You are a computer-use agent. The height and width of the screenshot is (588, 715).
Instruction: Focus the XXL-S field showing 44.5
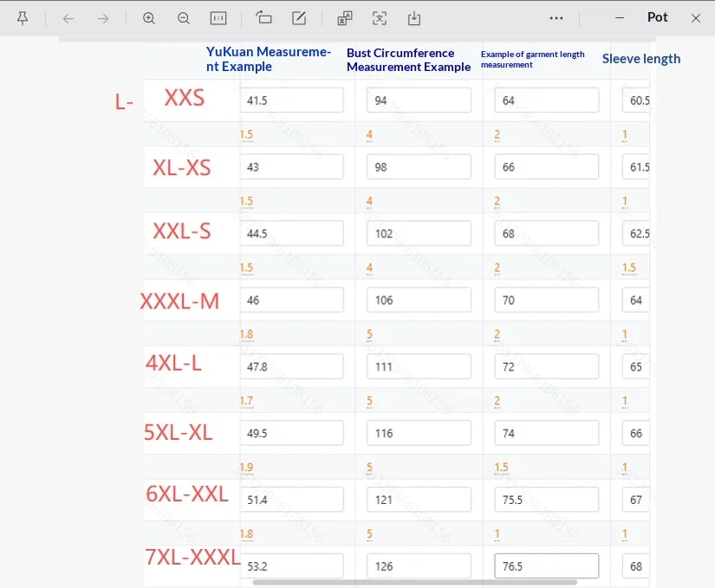coord(292,233)
